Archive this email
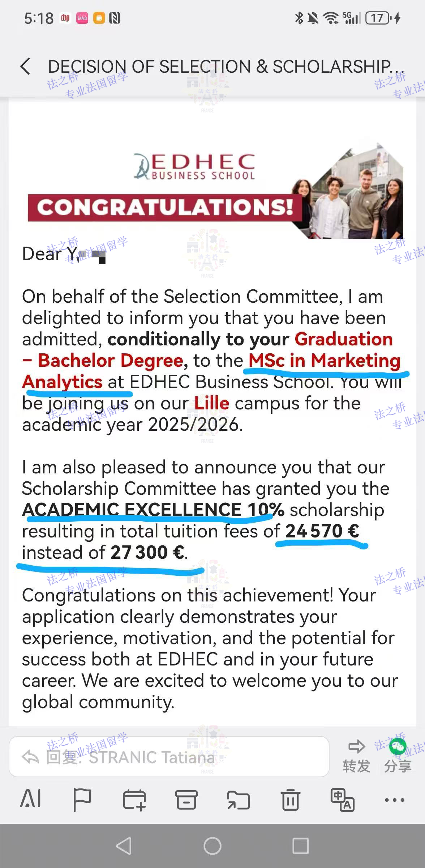This screenshot has height=868, width=425. pos(186,800)
